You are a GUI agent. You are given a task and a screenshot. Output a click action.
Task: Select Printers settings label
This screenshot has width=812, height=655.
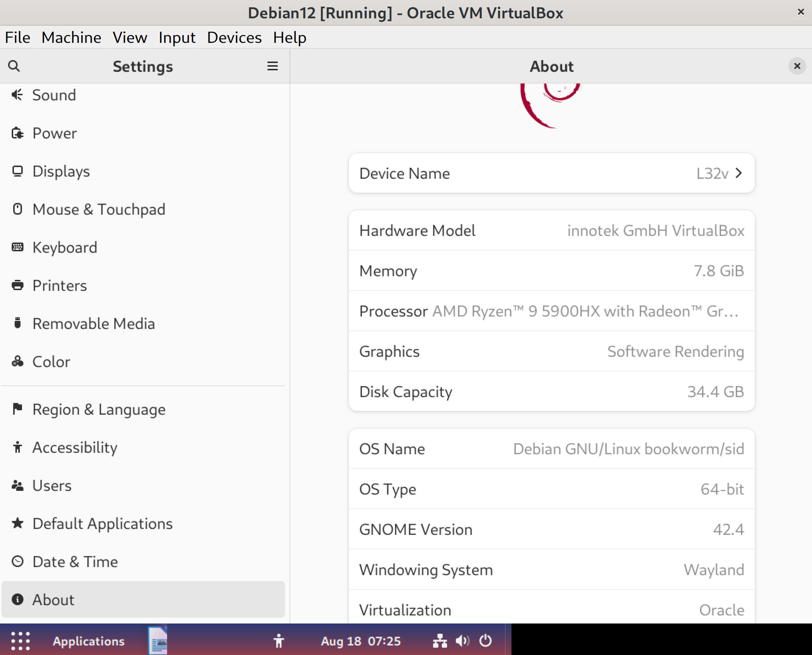coord(60,285)
